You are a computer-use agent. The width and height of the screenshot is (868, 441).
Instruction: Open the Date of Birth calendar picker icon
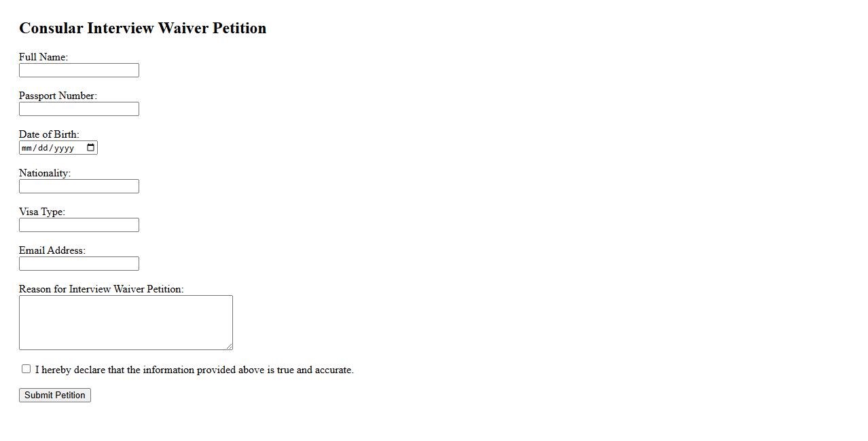pos(91,148)
